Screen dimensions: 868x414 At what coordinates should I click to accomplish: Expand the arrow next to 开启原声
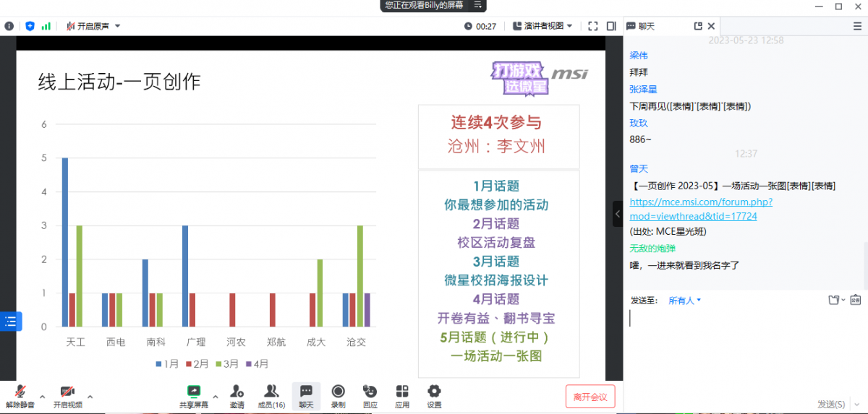click(x=118, y=26)
